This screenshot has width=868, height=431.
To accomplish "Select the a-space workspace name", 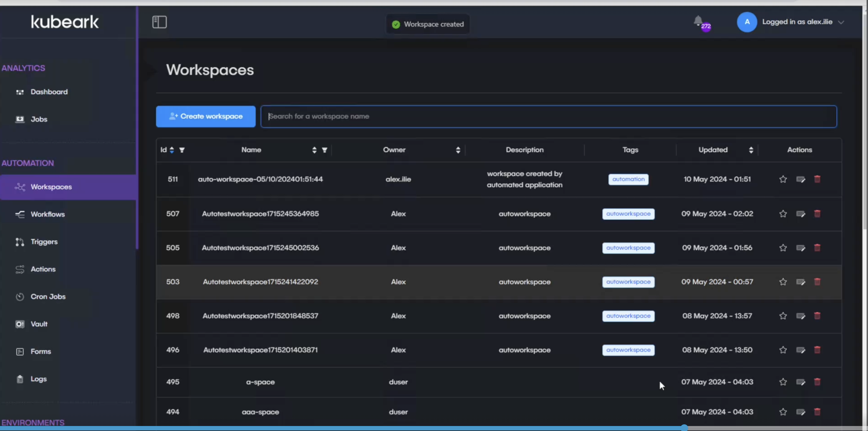I will pos(260,382).
